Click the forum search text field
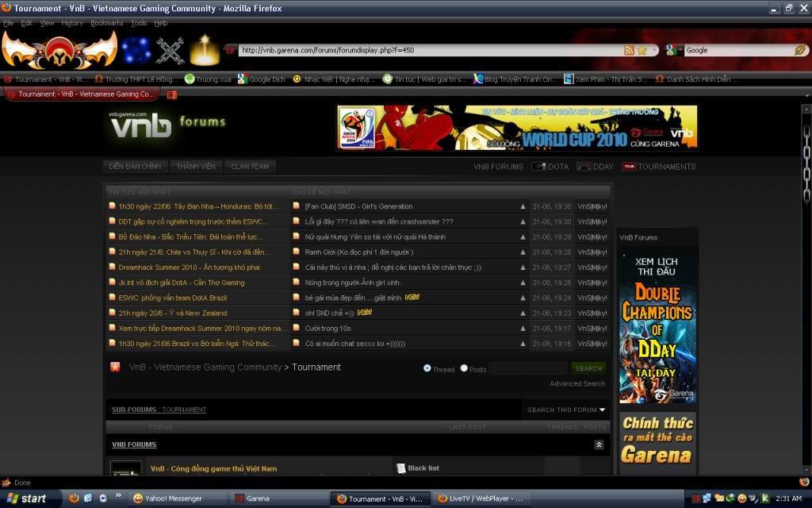 click(x=529, y=368)
